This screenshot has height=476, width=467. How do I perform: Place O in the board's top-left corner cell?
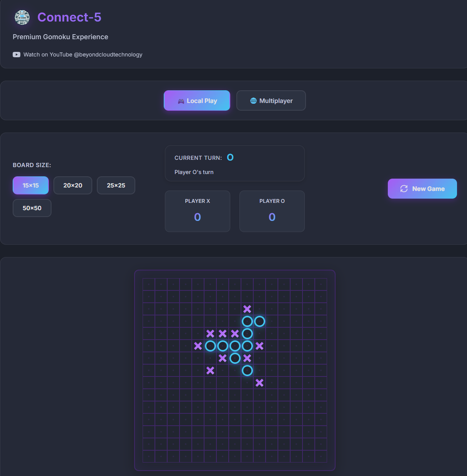[149, 284]
